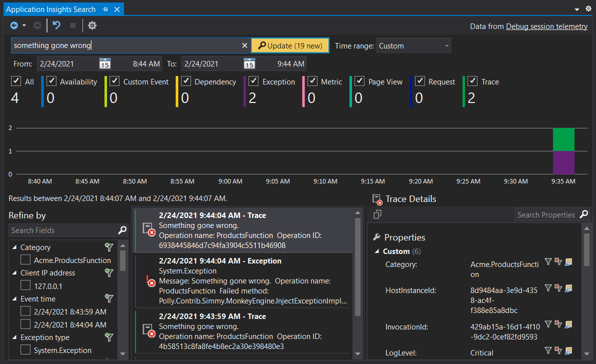The image size is (596, 364).
Task: Open the back navigation history dropdown
Action: pos(24,25)
